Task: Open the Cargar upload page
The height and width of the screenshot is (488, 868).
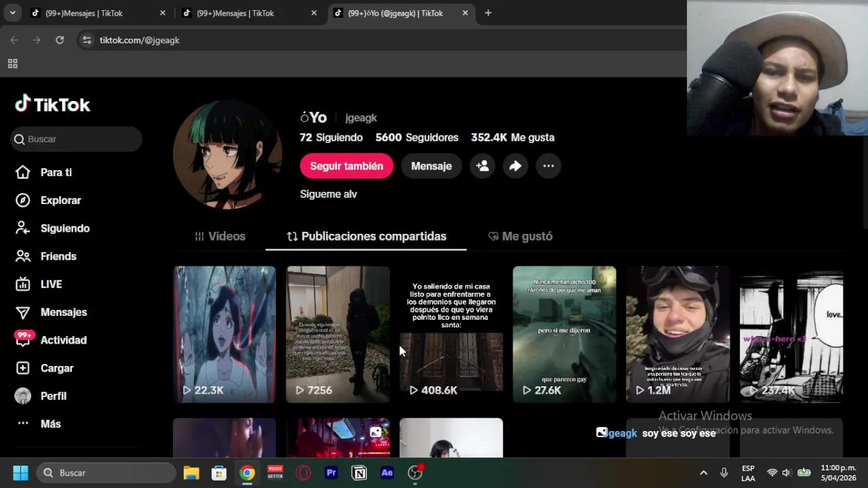Action: pyautogui.click(x=44, y=368)
